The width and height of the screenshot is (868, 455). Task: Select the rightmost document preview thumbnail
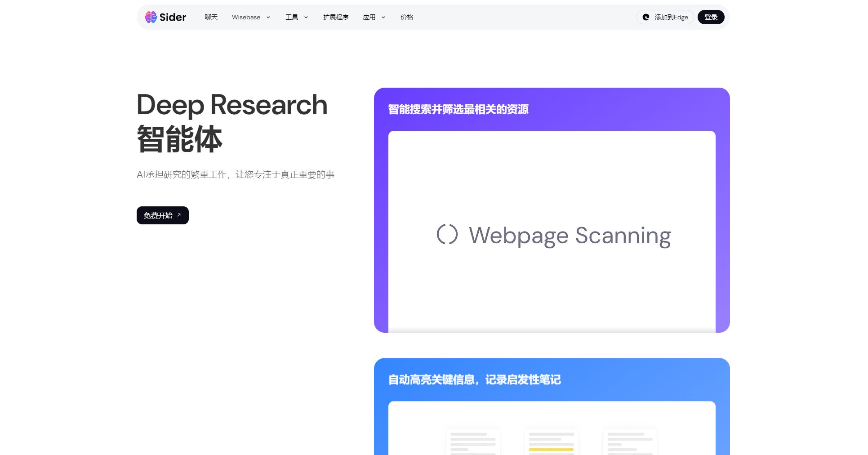point(630,441)
